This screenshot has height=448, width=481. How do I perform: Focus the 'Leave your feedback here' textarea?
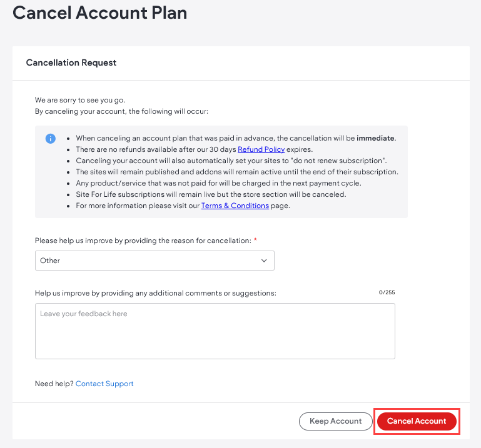click(215, 331)
